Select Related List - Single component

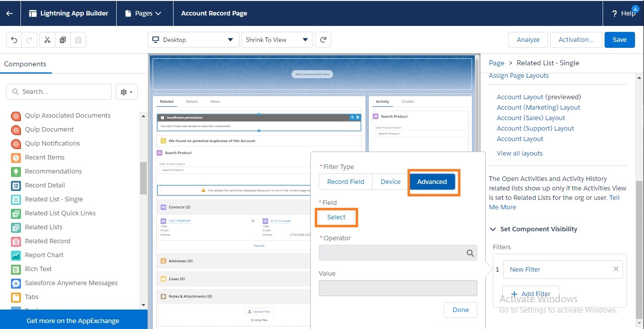tap(54, 199)
